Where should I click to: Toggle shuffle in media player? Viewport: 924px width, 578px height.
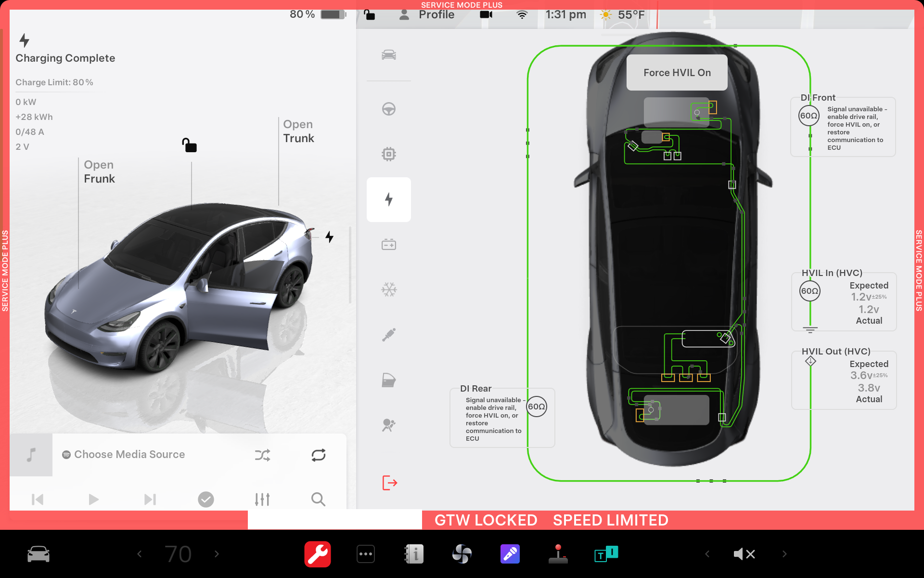click(262, 455)
